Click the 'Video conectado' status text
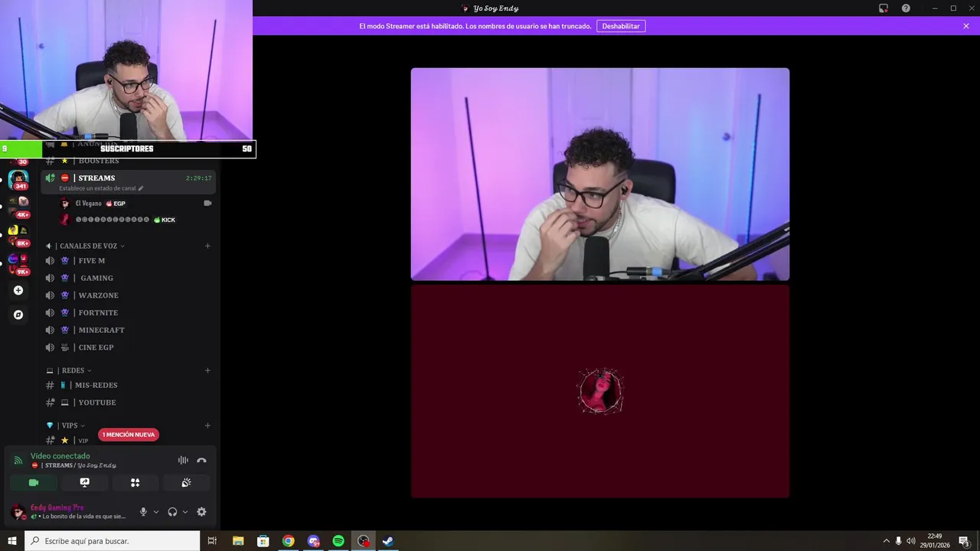 (60, 456)
